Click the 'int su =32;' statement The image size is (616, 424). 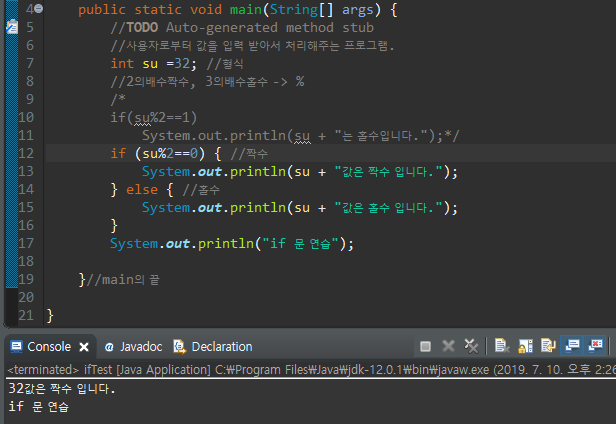pyautogui.click(x=153, y=63)
